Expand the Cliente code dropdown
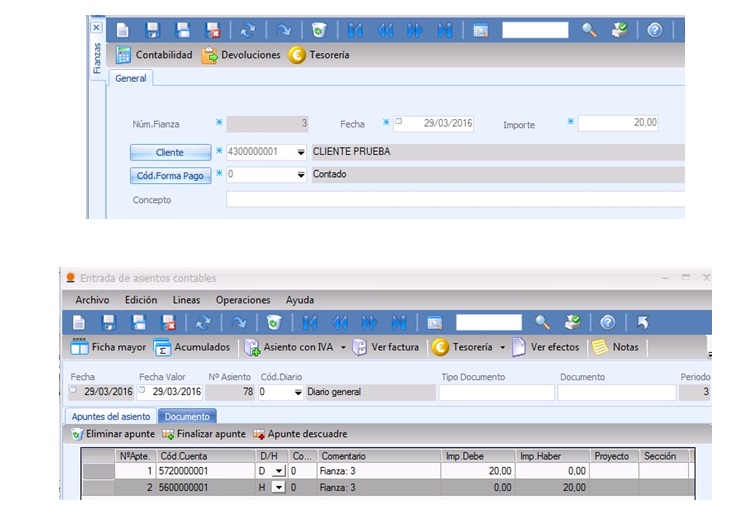The height and width of the screenshot is (520, 735). 301,152
